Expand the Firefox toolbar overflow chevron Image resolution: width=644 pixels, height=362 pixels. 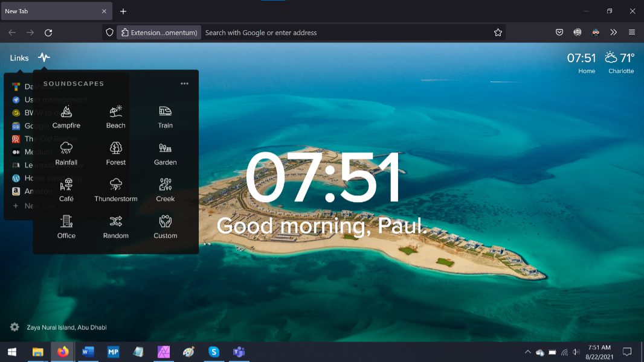coord(614,33)
